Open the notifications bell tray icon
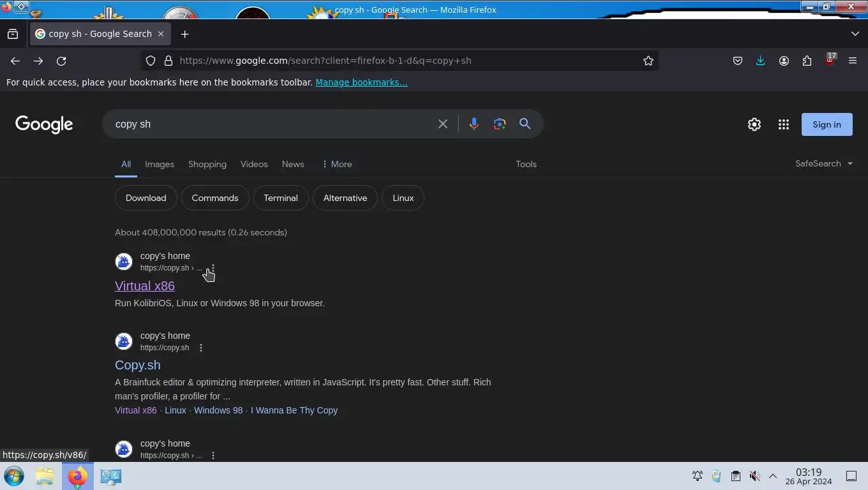Viewport: 868px width, 490px height. click(698, 476)
